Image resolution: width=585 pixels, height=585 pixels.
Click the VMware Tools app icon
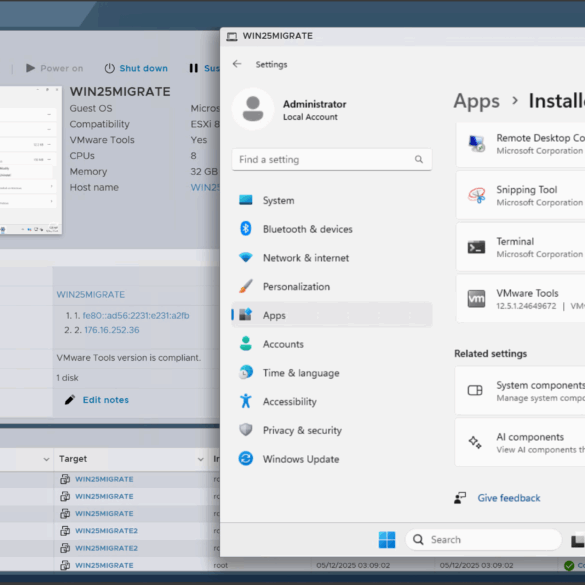click(476, 298)
